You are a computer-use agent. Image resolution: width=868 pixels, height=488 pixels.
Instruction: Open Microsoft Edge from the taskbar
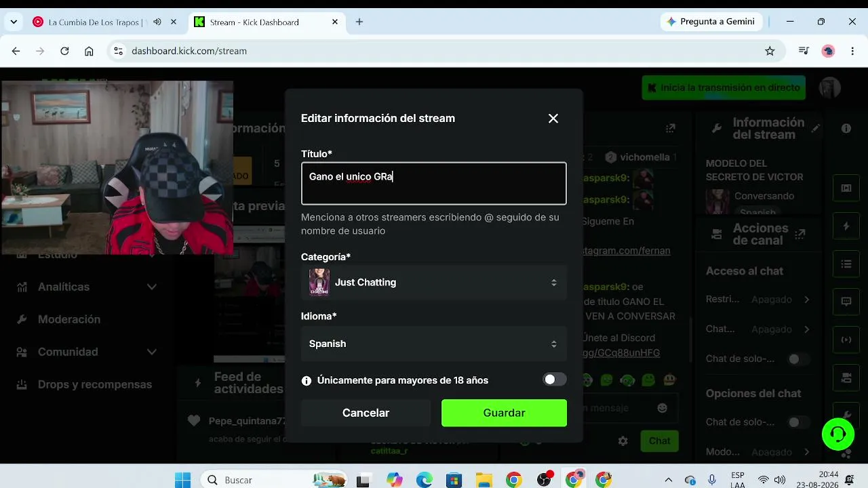[424, 480]
